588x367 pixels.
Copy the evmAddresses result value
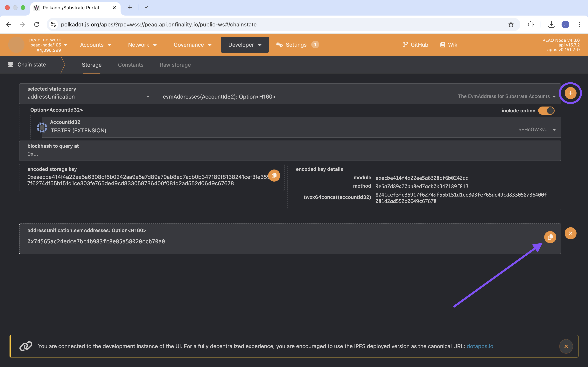pyautogui.click(x=550, y=237)
